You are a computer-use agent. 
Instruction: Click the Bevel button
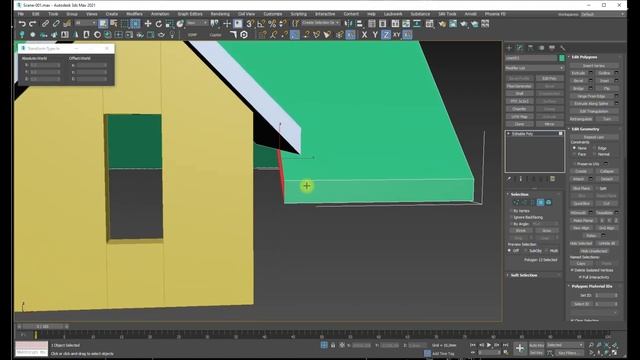[578, 81]
